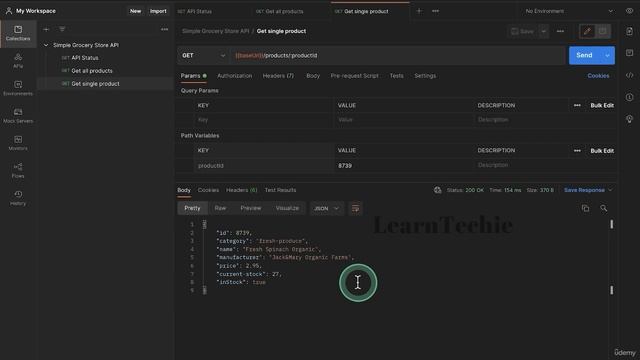Switch to the request Body tab
The image size is (640, 360).
tap(313, 76)
